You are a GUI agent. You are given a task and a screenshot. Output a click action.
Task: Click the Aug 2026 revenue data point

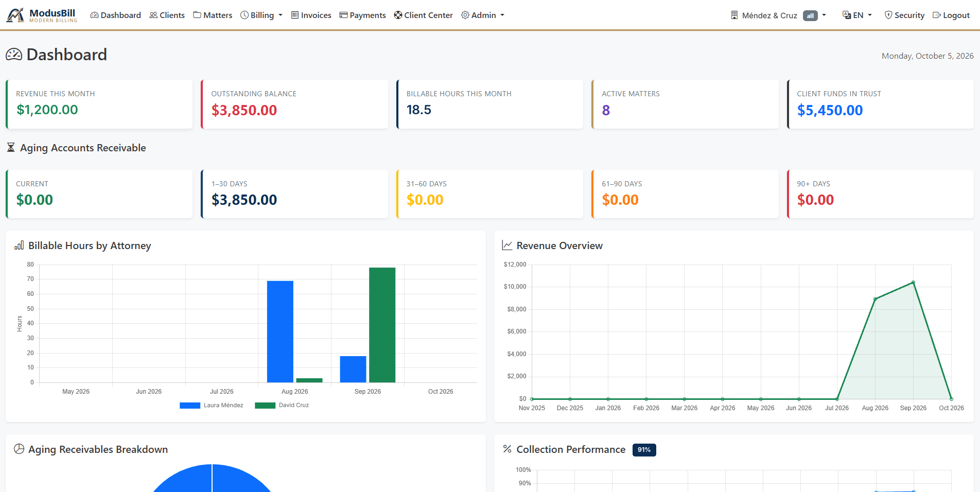[x=875, y=298]
